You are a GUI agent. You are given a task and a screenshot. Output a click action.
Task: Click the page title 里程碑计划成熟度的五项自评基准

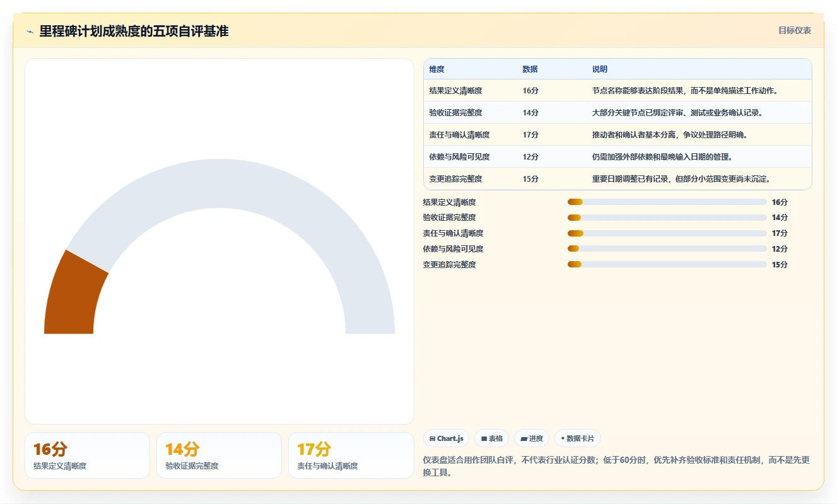click(x=134, y=31)
